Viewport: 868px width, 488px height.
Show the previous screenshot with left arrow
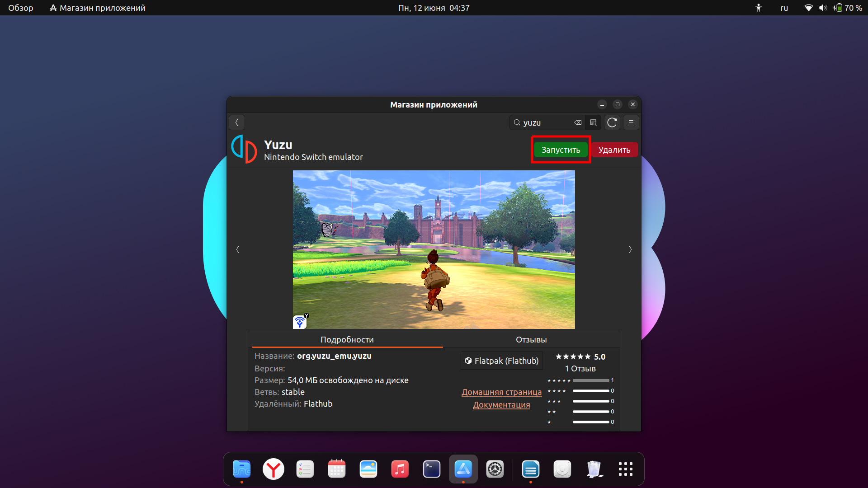(x=237, y=249)
